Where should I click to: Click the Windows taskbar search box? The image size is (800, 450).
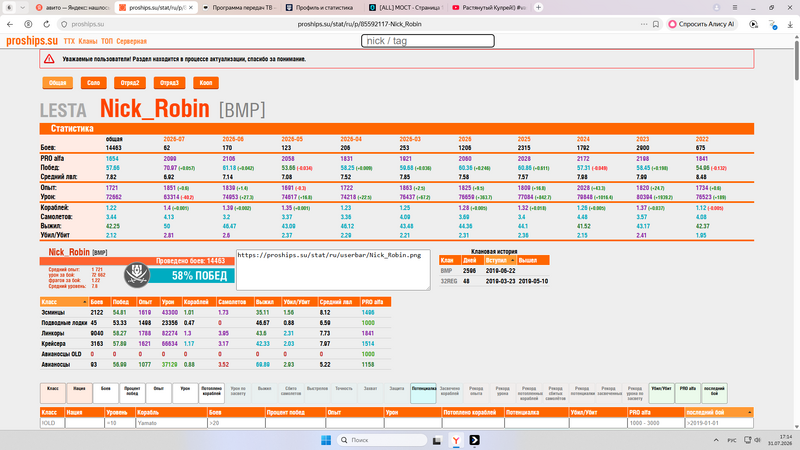coord(382,440)
